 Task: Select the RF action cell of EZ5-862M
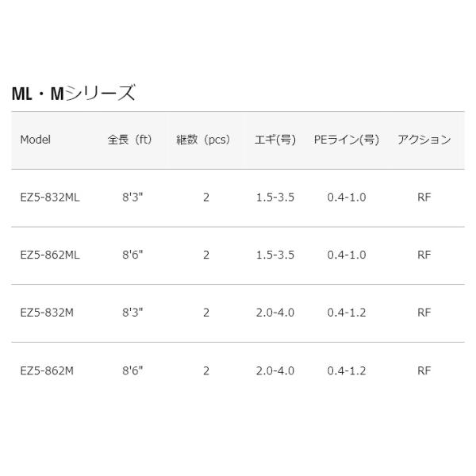tap(424, 370)
